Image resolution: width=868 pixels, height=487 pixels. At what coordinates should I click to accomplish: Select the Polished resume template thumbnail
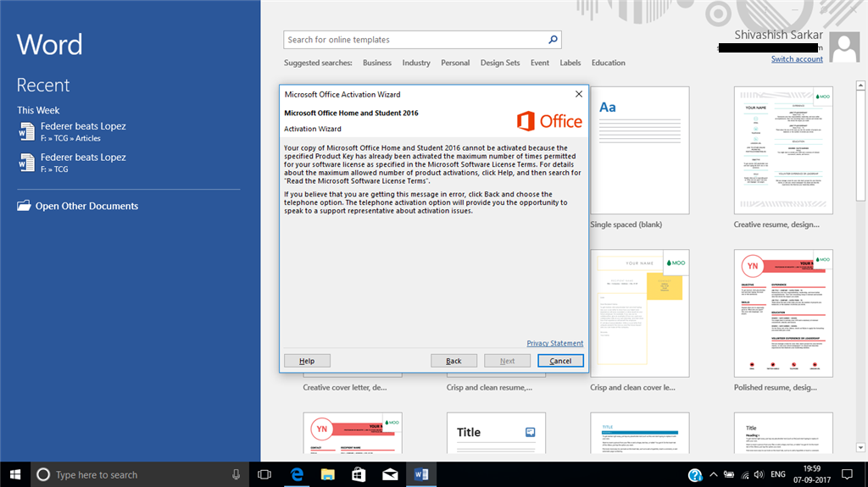pos(783,313)
